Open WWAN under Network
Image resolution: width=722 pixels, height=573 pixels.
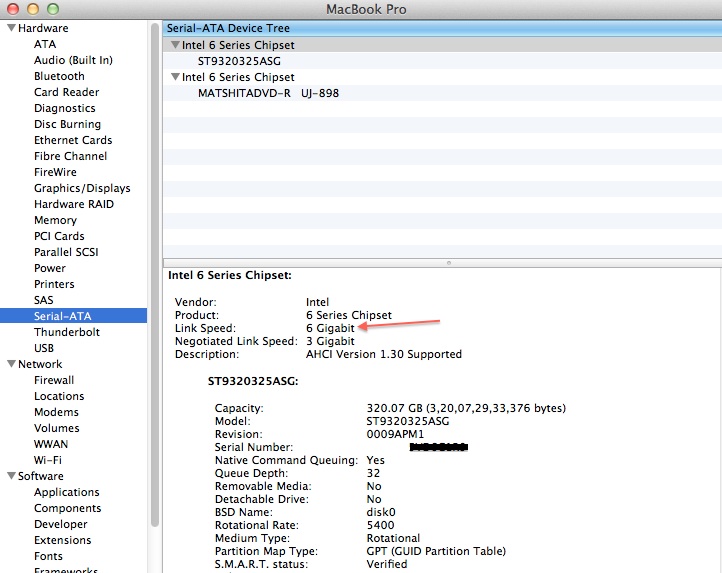51,444
